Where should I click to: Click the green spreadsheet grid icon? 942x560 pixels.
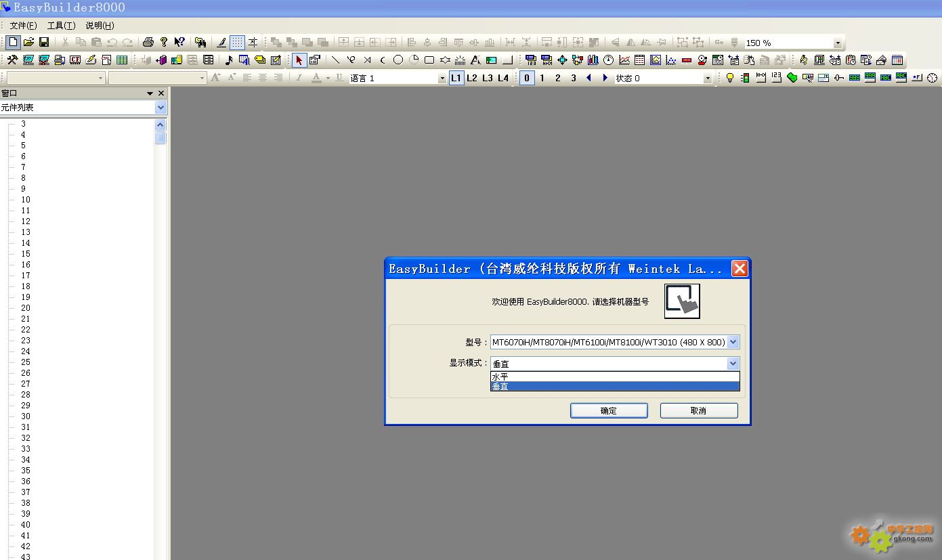[122, 60]
